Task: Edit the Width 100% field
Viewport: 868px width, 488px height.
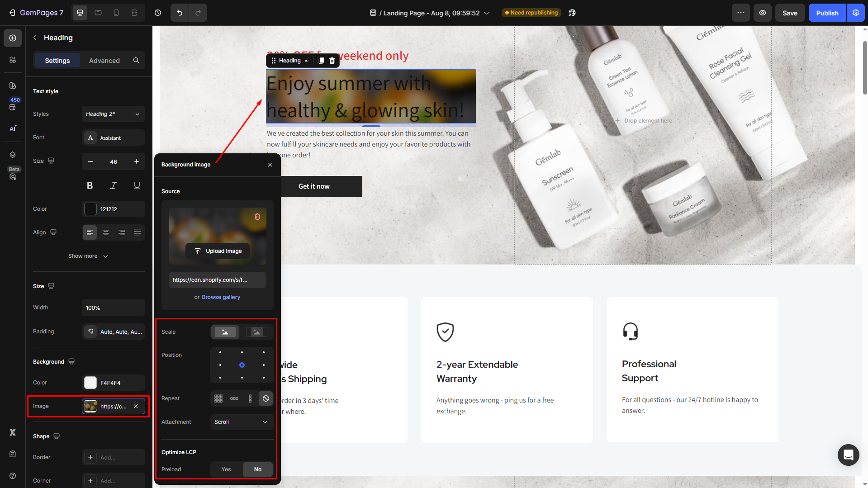Action: [113, 308]
